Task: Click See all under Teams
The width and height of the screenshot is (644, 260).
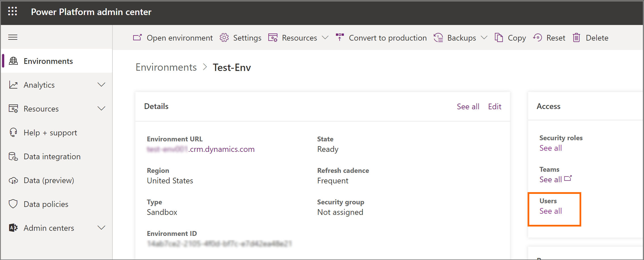Action: [551, 179]
